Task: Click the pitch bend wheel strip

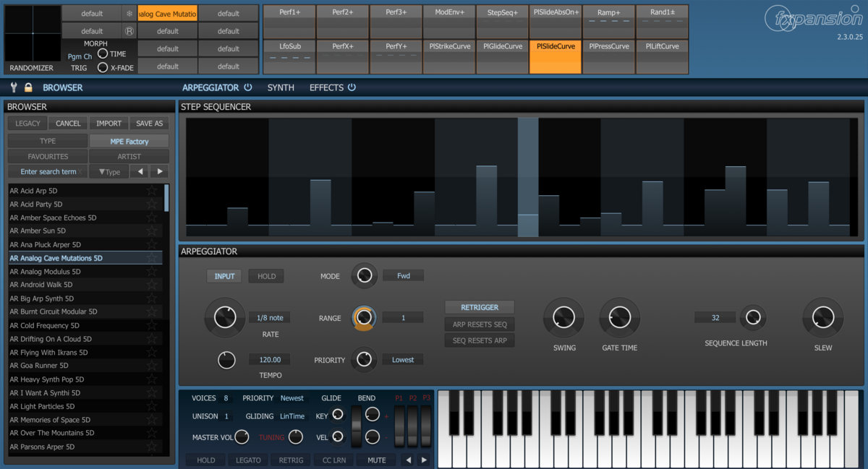Action: [356, 426]
